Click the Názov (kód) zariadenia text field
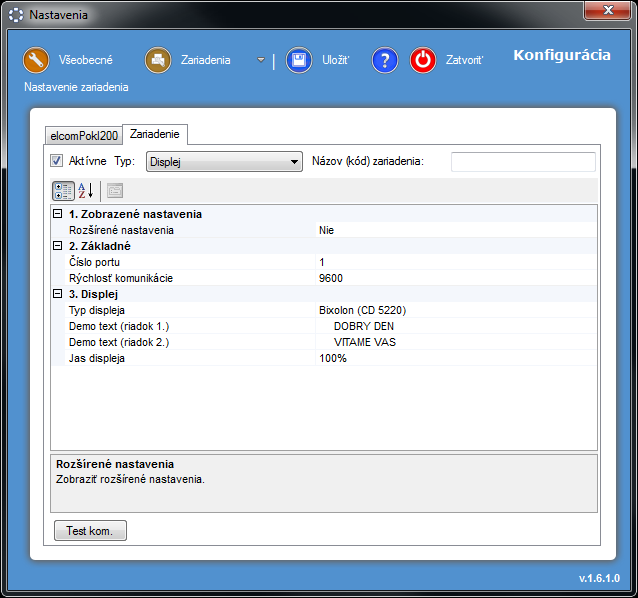The width and height of the screenshot is (638, 598). [x=522, y=162]
